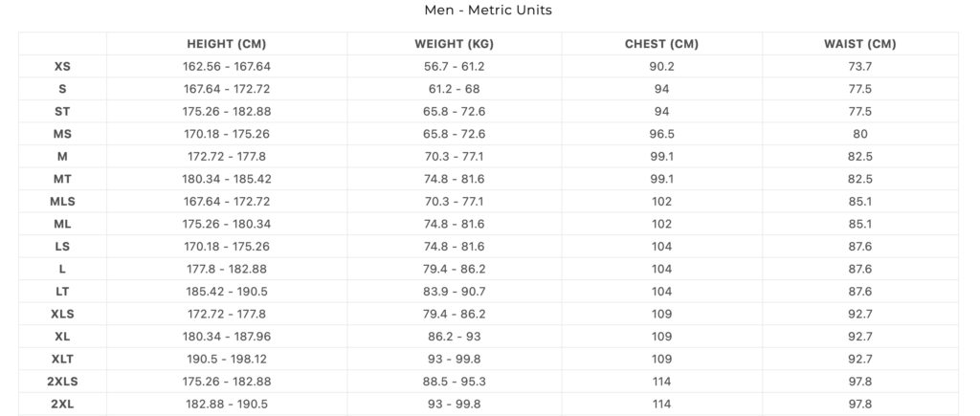980x416 pixels.
Task: Select the MLS size row label
Action: pos(62,201)
